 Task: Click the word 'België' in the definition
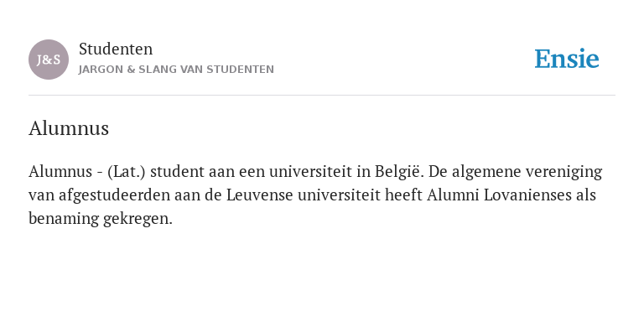tap(399, 172)
